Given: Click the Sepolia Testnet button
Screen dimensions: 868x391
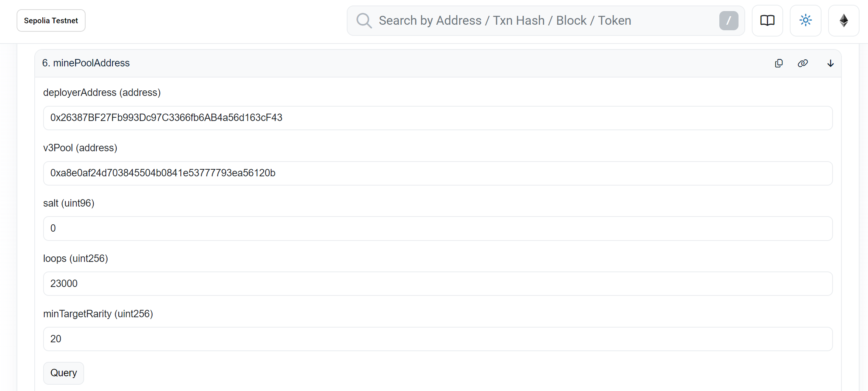Looking at the screenshot, I should coord(51,21).
